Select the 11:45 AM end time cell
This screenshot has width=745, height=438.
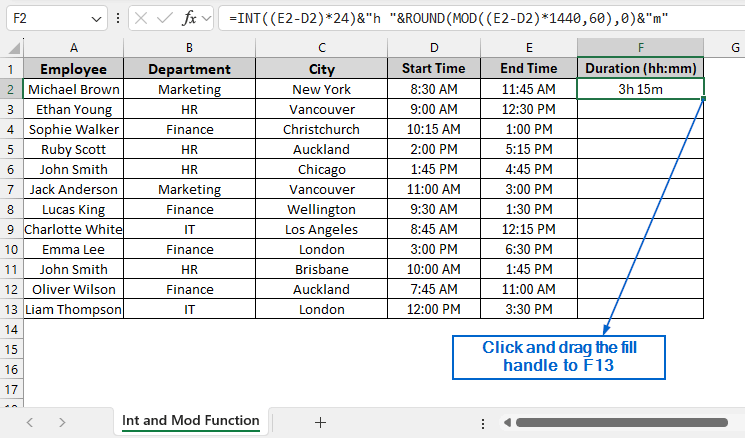coord(529,89)
